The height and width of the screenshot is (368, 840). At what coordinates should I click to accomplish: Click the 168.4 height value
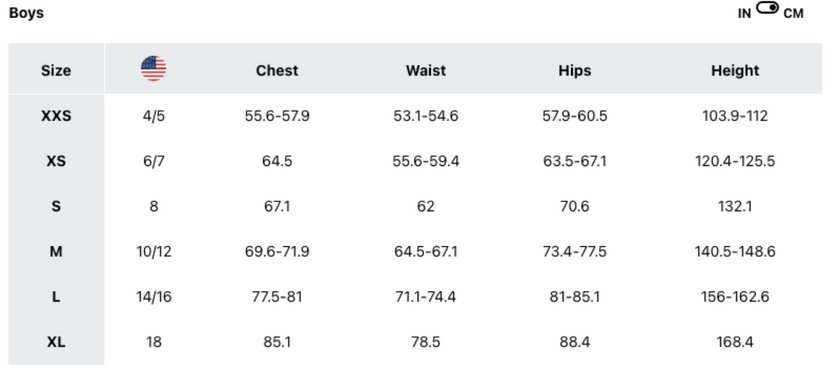coord(735,342)
